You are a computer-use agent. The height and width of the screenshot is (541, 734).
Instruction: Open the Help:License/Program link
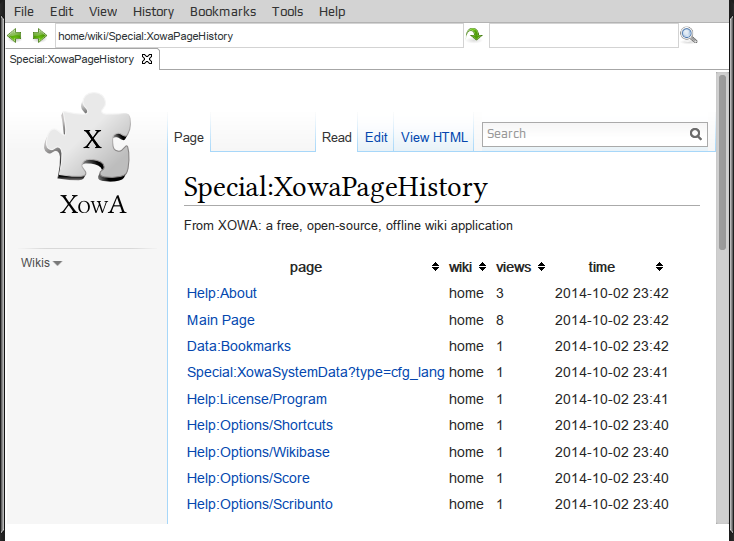coord(257,399)
